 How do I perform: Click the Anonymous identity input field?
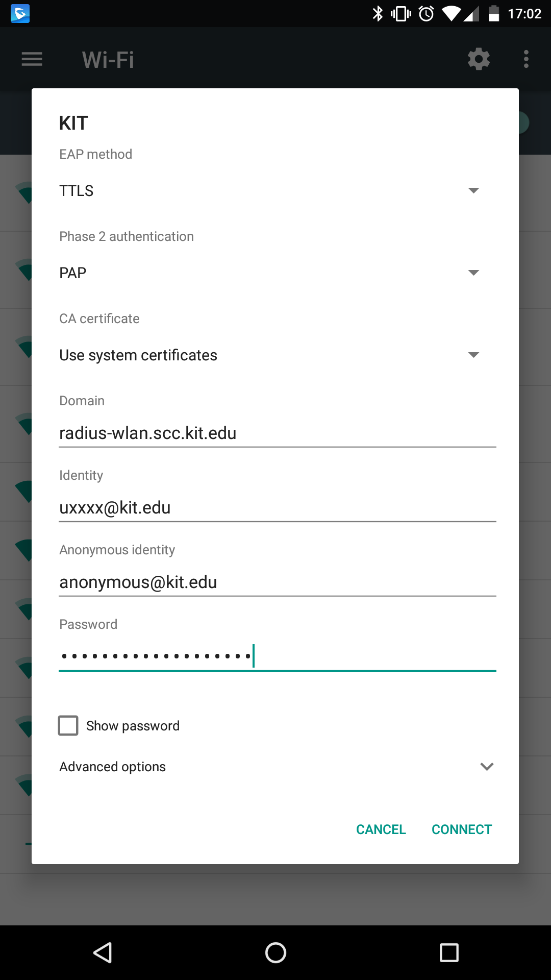pyautogui.click(x=277, y=582)
